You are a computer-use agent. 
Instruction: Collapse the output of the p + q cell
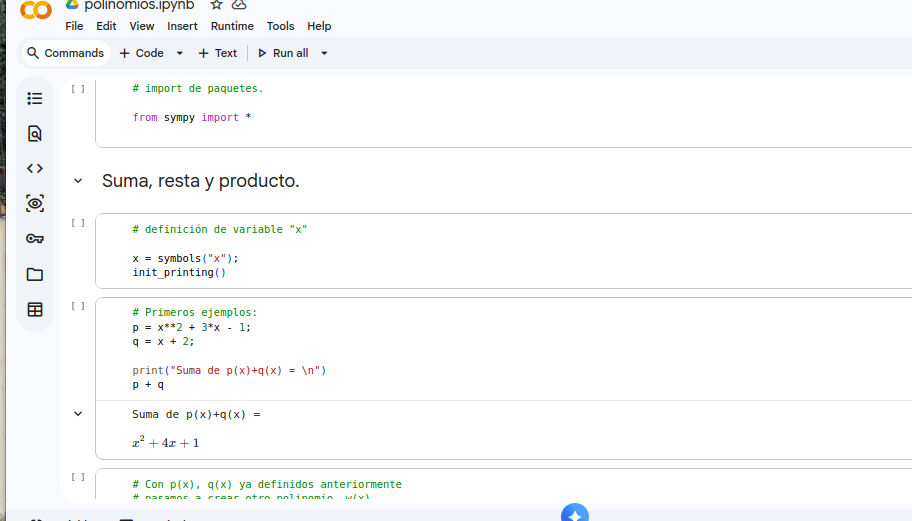[78, 414]
